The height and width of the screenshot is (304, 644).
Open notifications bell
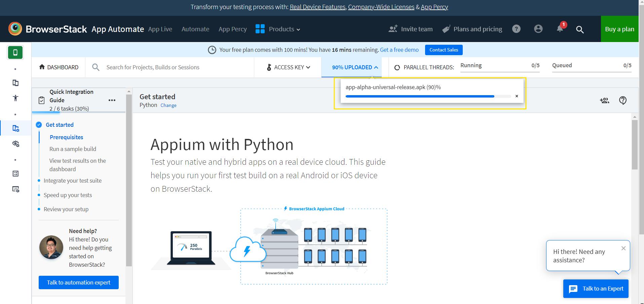pos(560,28)
